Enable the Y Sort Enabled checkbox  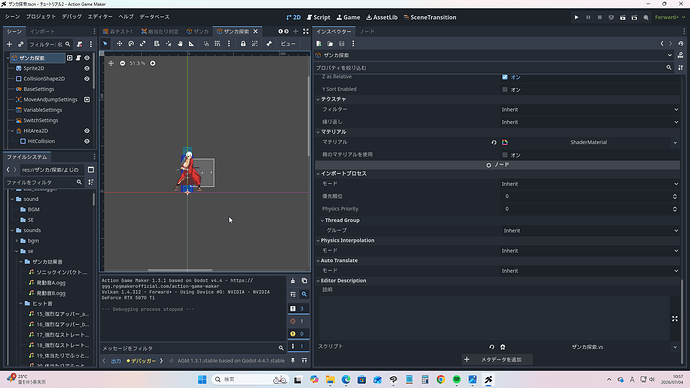coord(505,89)
